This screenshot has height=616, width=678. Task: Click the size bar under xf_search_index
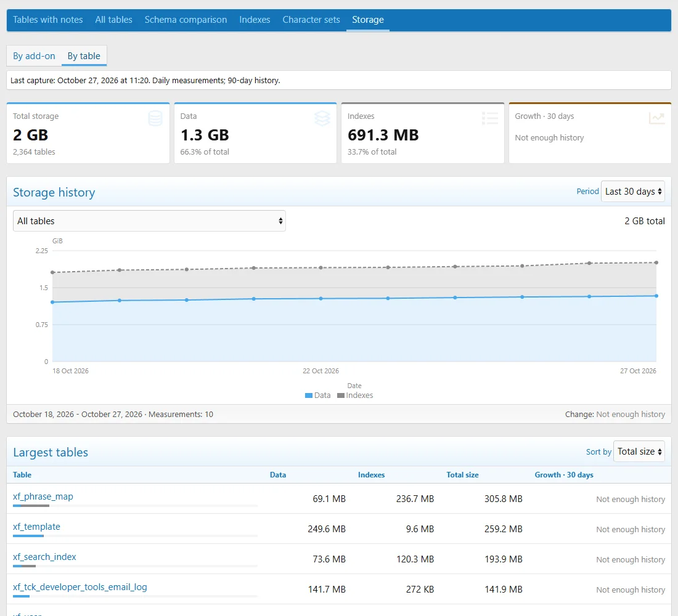pos(136,566)
